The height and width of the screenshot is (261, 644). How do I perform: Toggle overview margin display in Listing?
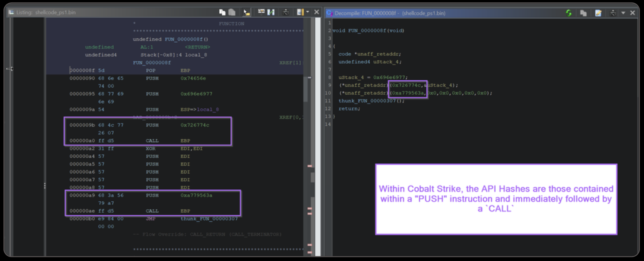pyautogui.click(x=300, y=12)
